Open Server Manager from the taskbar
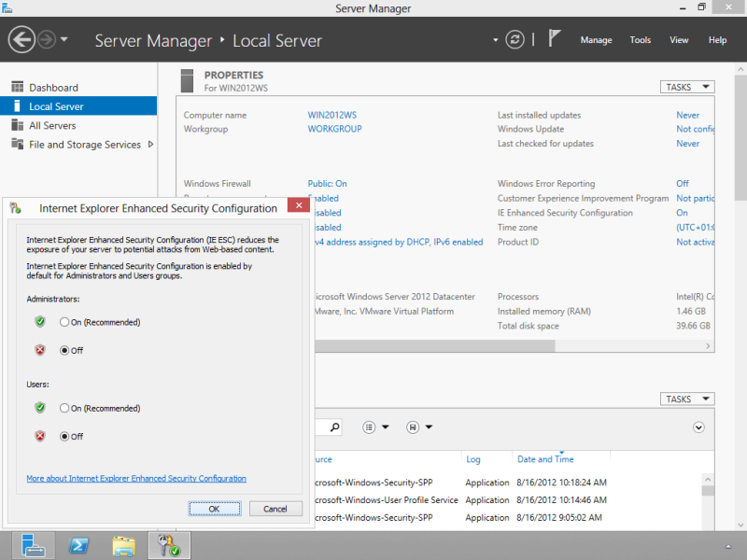Viewport: 747px width, 560px height. point(34,546)
